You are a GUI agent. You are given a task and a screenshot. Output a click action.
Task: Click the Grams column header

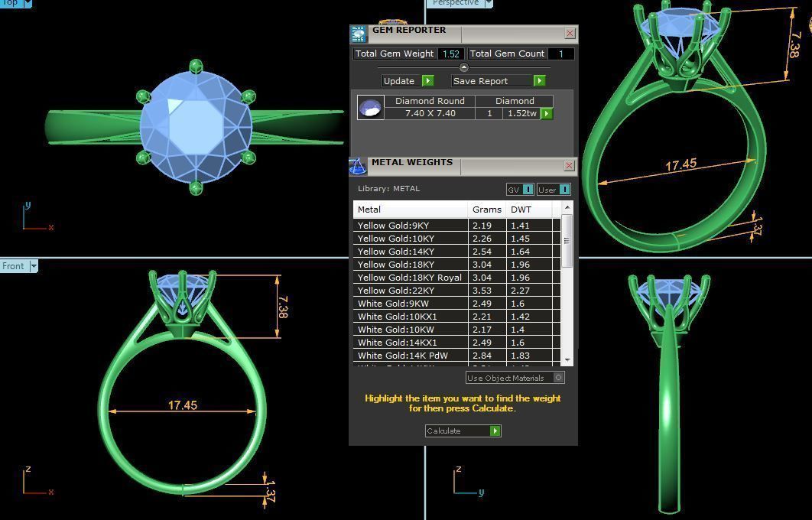487,210
